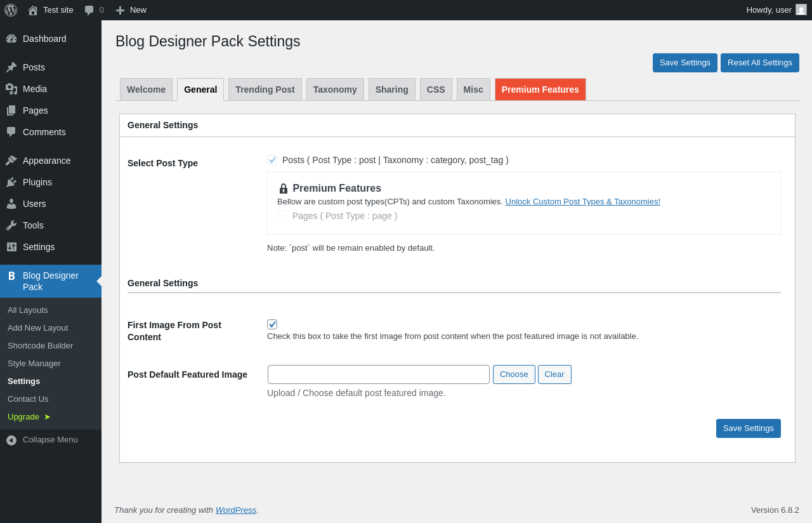Open the comments bubble in admin bar
The height and width of the screenshot is (523, 812).
click(89, 10)
